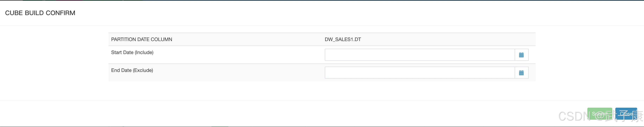Show date picker for cube build start

pyautogui.click(x=521, y=55)
